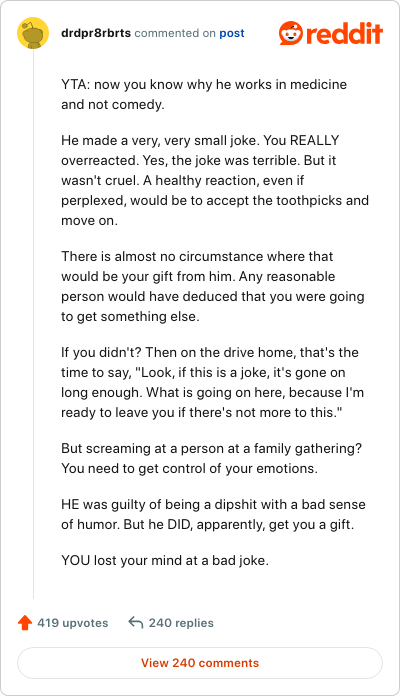The width and height of the screenshot is (400, 696).
Task: Collapse the comment via the vertical thread line
Action: click(33, 324)
